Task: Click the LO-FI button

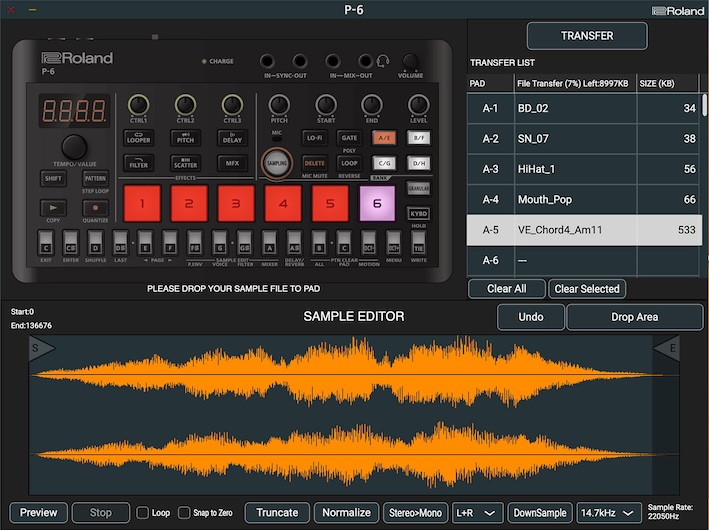Action: (315, 138)
